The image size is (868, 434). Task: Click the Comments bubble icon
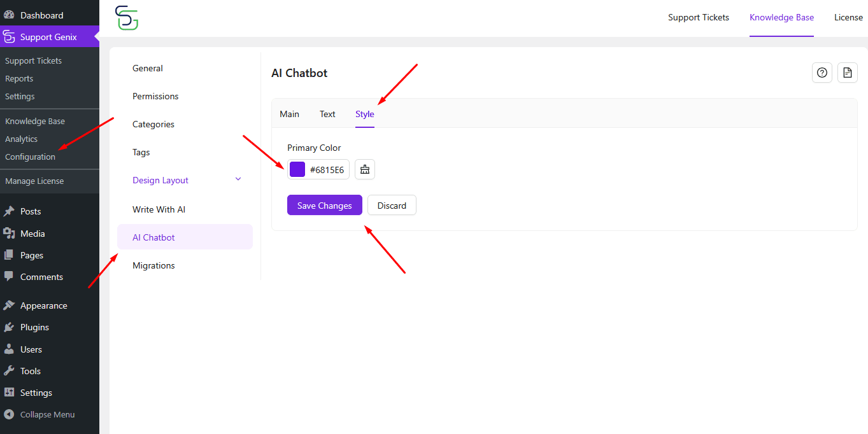tap(9, 277)
